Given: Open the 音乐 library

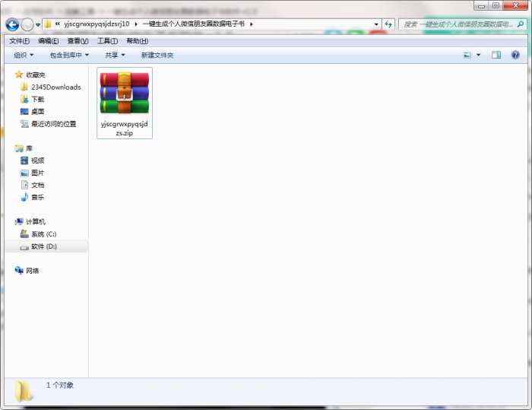Looking at the screenshot, I should [x=38, y=197].
